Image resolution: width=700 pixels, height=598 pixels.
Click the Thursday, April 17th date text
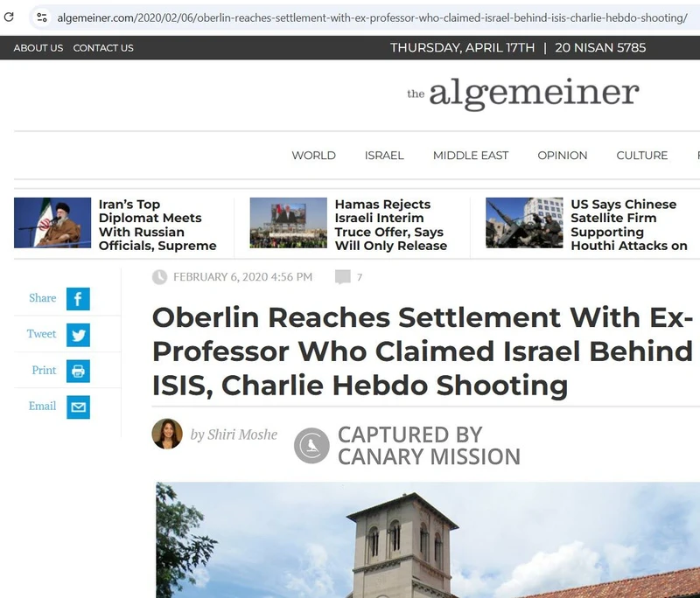point(462,48)
